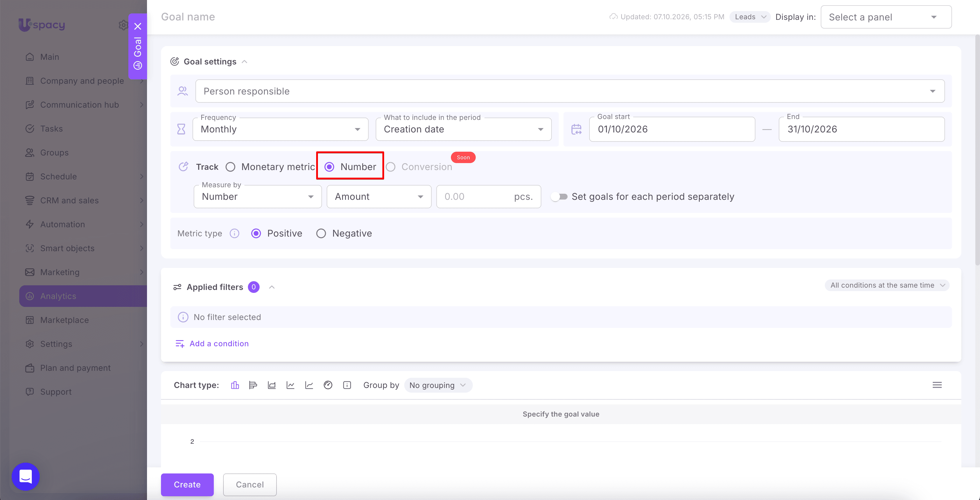
Task: Open the No grouping dropdown
Action: coord(438,385)
